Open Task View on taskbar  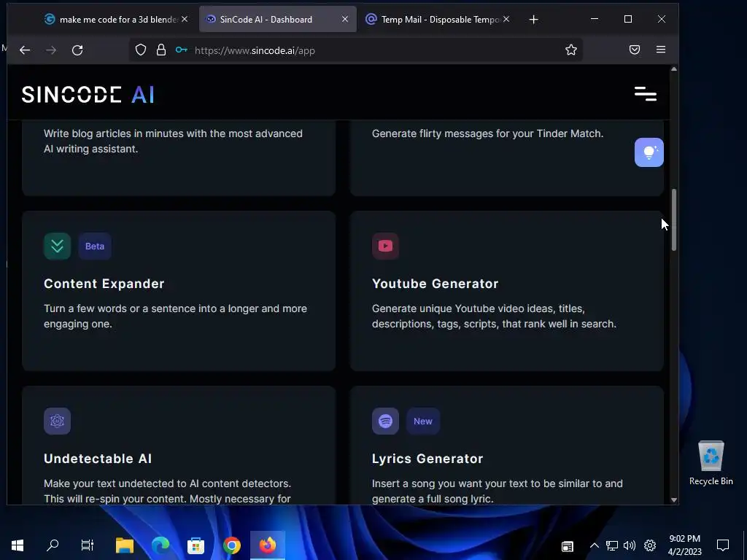[x=88, y=545]
